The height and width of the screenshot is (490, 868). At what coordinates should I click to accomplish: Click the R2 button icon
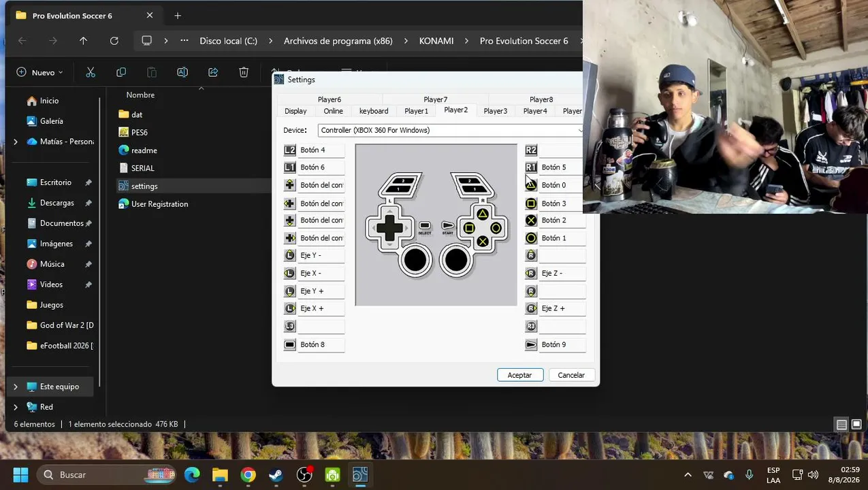(x=531, y=150)
